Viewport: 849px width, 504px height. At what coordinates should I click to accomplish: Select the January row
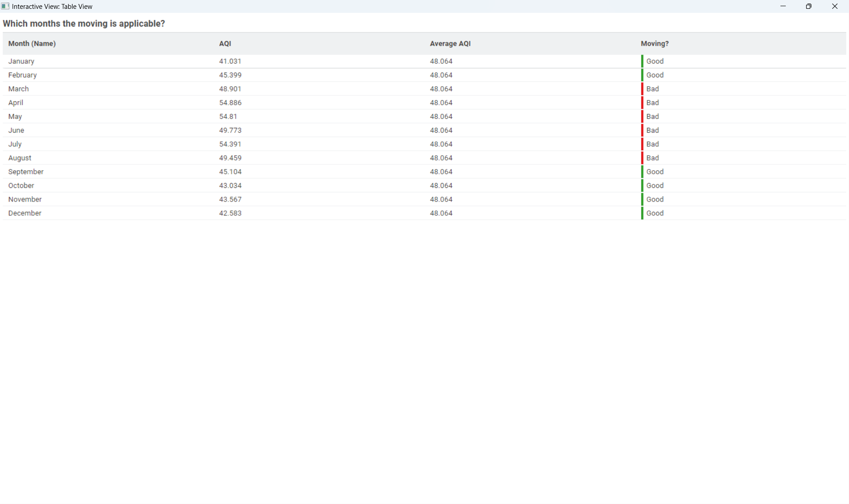pos(21,61)
